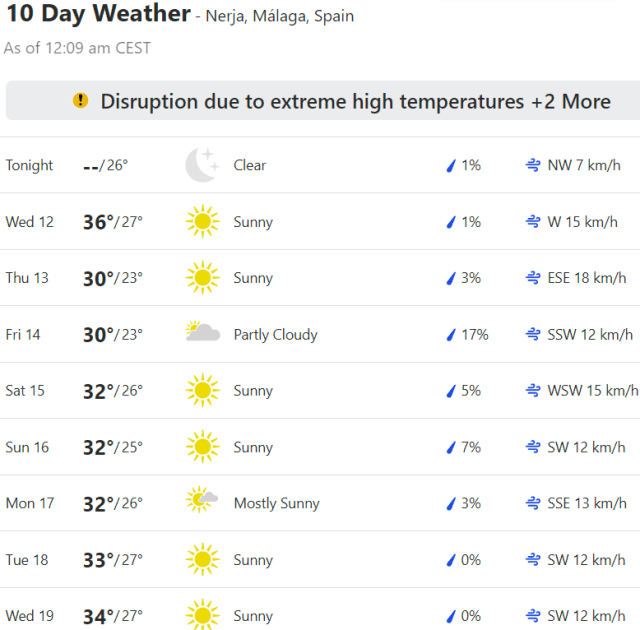Click the Fri 14 raindrop precipitation icon
Image resolution: width=640 pixels, height=630 pixels.
[450, 335]
